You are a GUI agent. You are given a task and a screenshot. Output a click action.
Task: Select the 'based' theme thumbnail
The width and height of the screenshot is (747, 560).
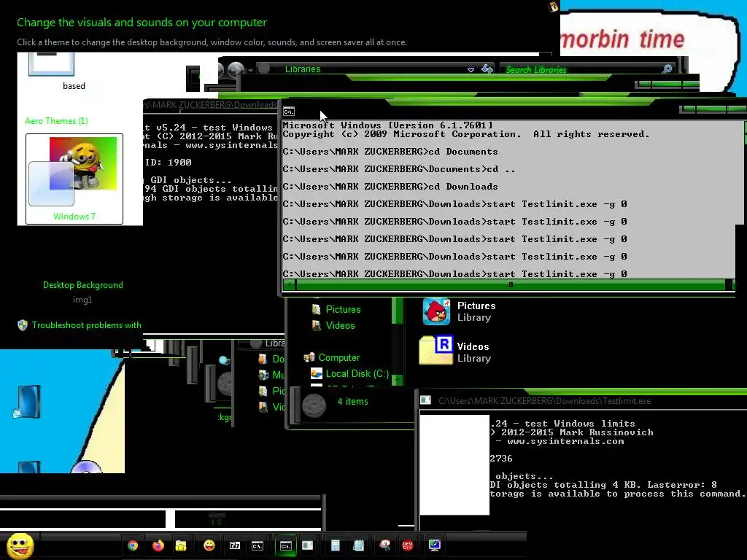click(x=52, y=64)
